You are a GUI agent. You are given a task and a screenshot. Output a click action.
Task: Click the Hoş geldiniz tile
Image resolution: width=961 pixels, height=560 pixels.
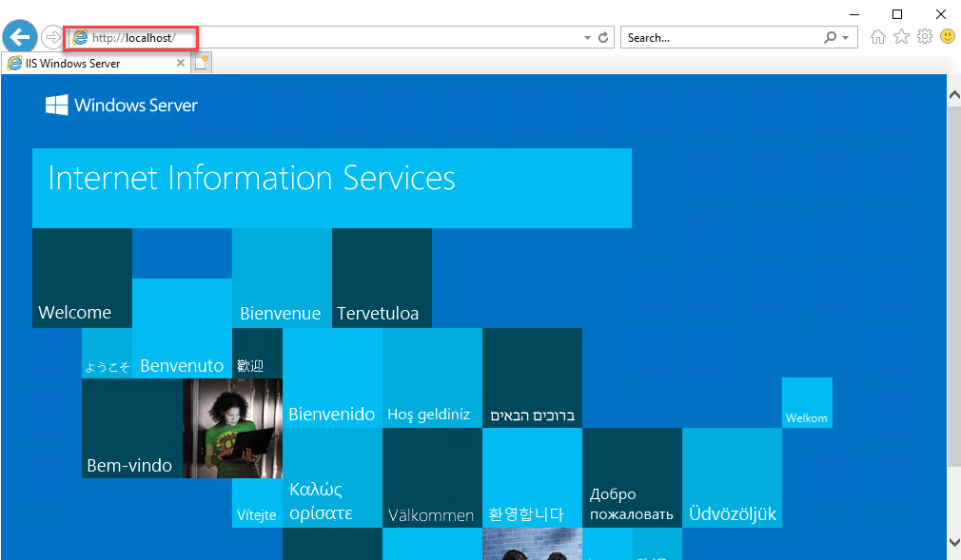(x=432, y=378)
